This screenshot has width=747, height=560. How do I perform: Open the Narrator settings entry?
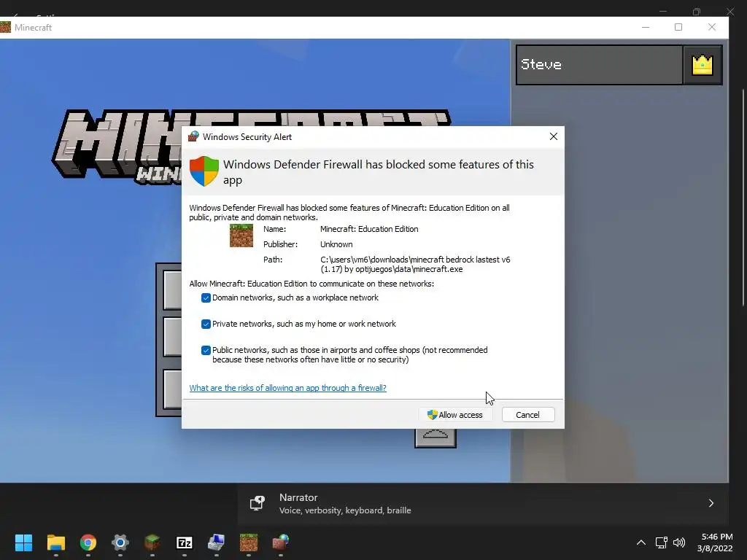(x=483, y=503)
